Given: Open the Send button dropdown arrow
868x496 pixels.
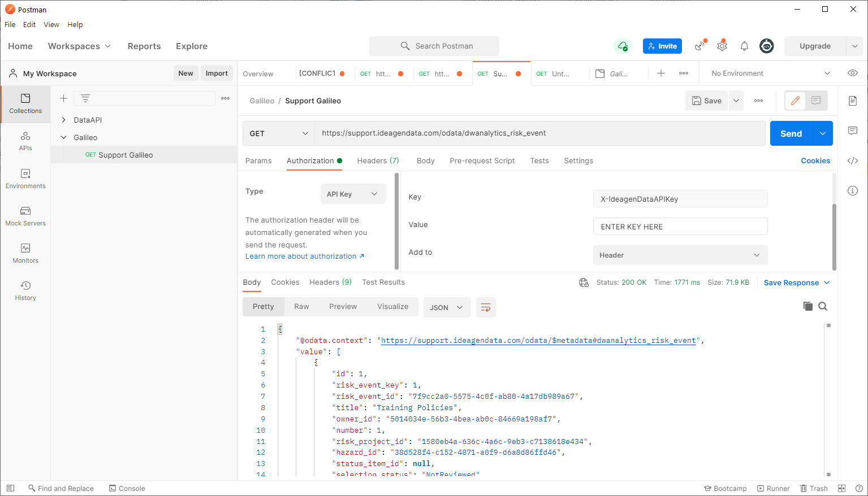Looking at the screenshot, I should [823, 133].
